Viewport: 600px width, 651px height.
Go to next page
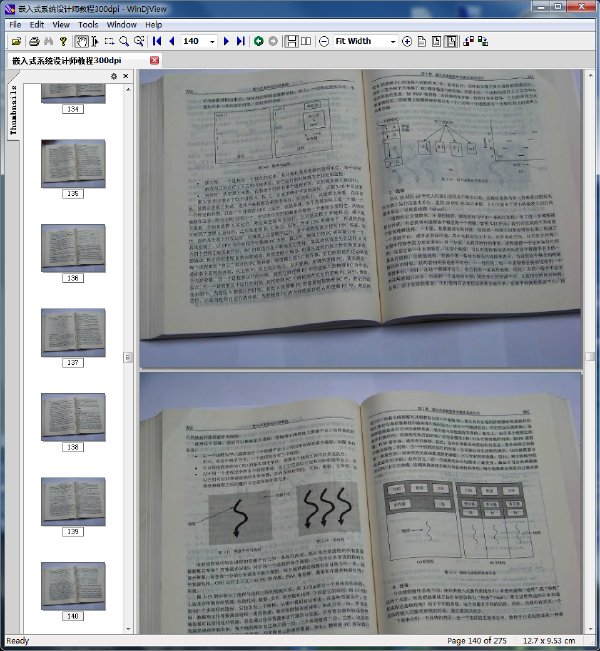(x=226, y=41)
